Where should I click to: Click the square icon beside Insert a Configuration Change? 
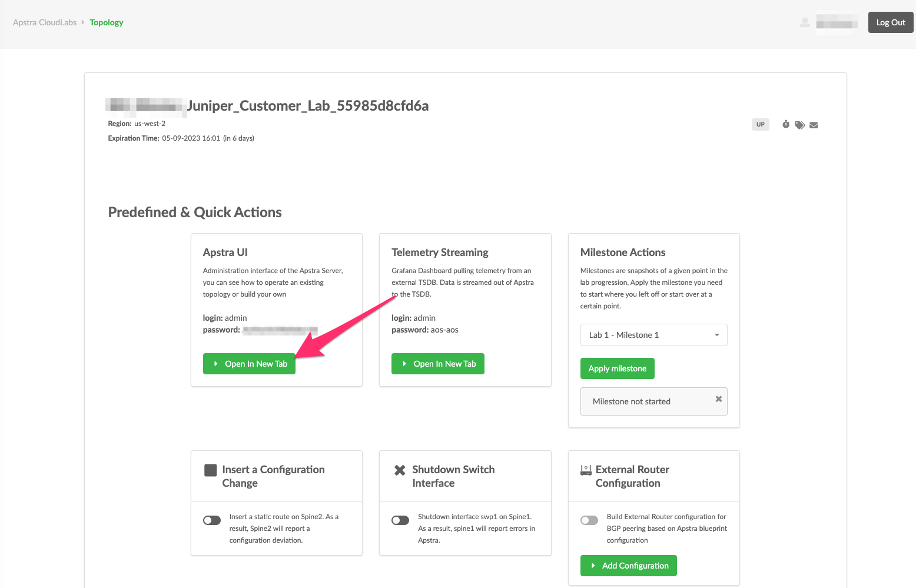211,469
